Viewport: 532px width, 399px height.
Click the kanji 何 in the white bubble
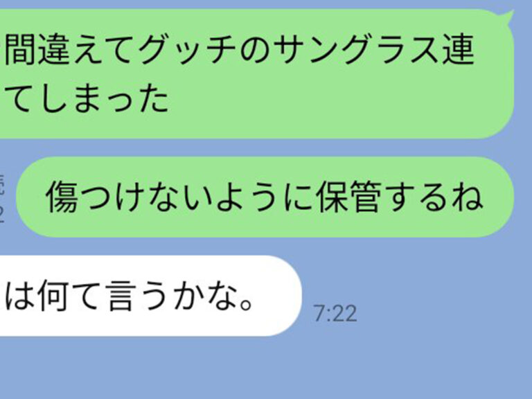click(x=53, y=296)
